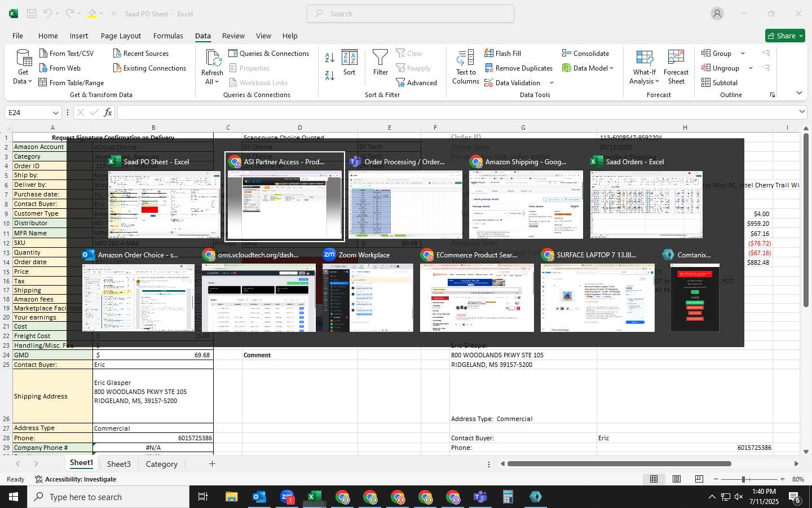Open Recent Sources
This screenshot has height=508, width=812.
coord(141,54)
